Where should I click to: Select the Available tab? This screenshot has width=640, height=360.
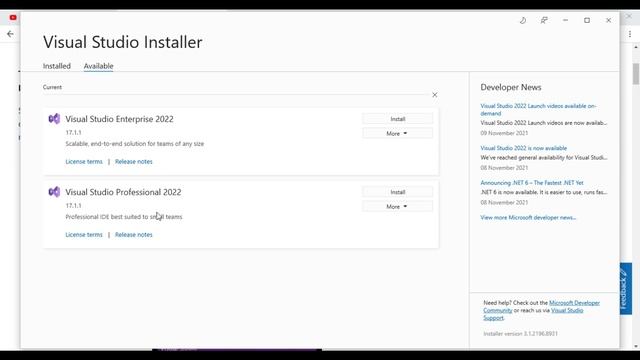98,66
